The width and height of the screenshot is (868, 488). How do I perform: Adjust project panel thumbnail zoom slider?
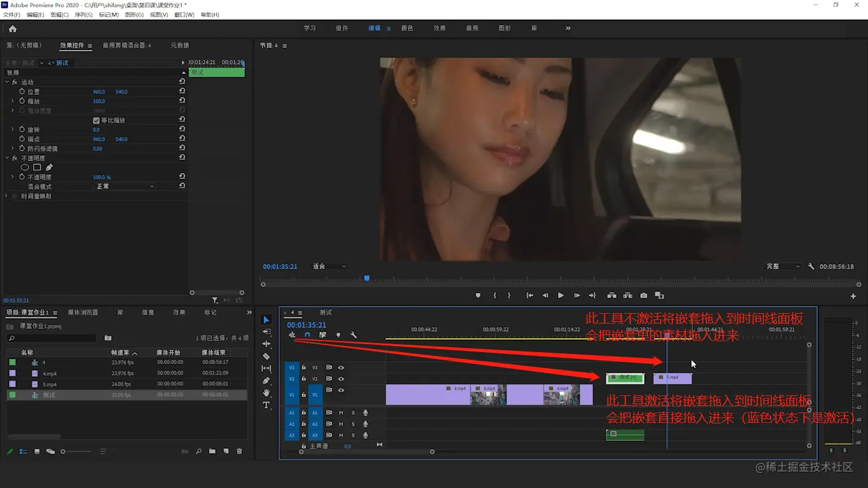click(x=75, y=451)
